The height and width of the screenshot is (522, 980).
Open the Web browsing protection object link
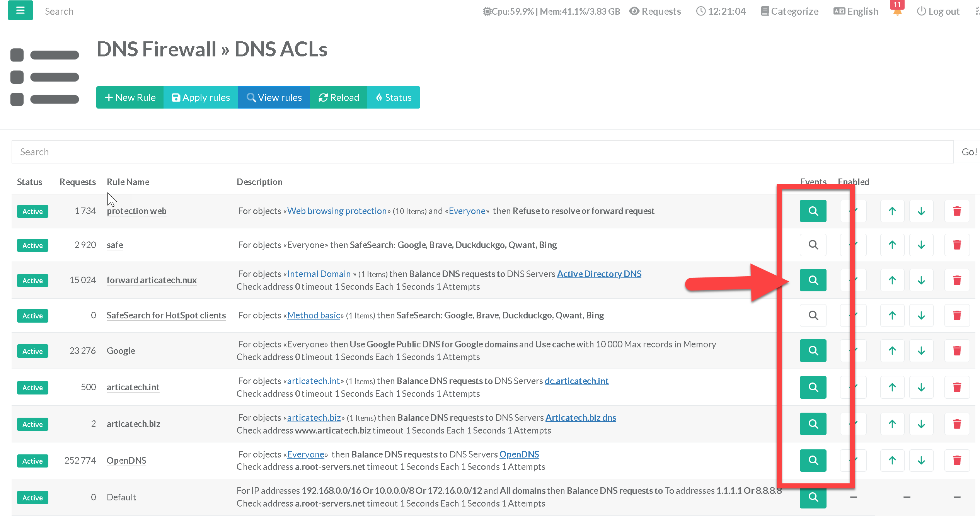click(x=337, y=211)
